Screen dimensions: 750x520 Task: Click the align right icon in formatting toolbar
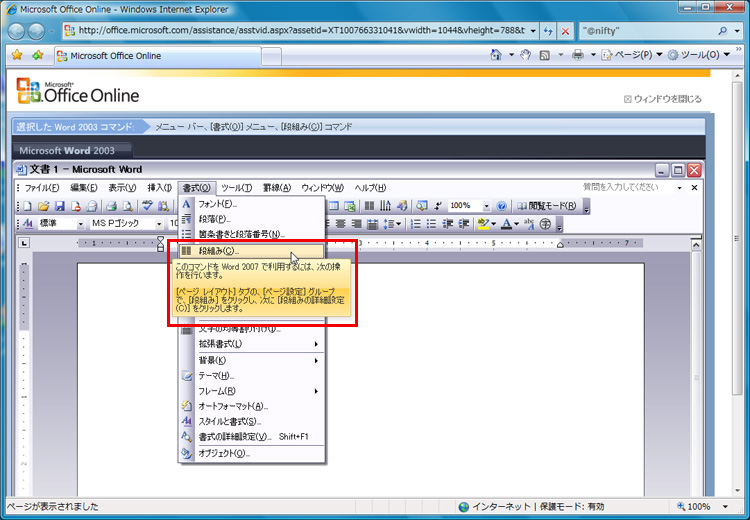[356, 223]
